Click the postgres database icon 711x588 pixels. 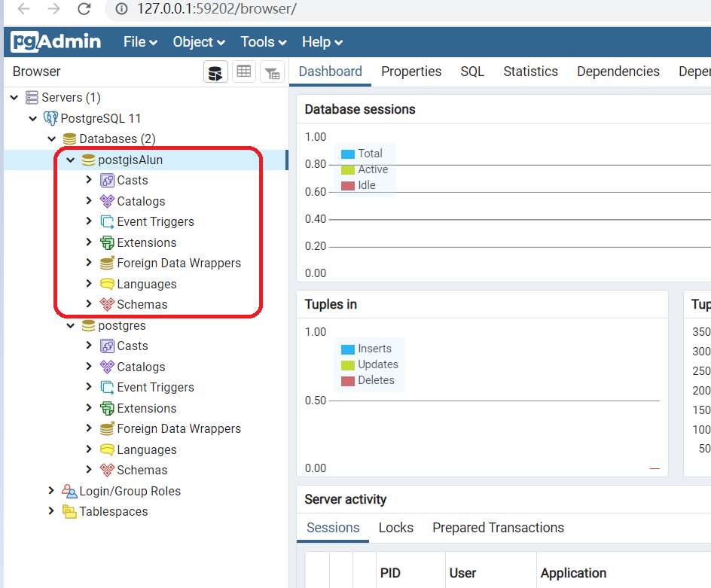(x=88, y=325)
